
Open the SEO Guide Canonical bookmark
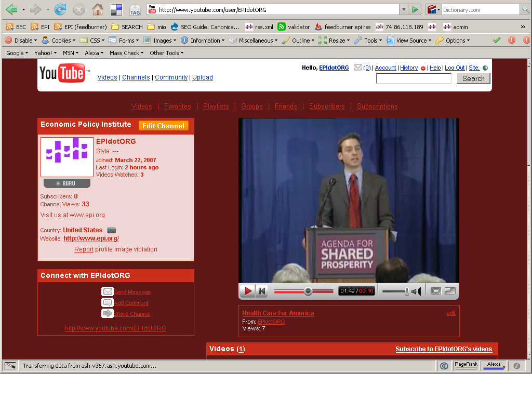point(205,27)
